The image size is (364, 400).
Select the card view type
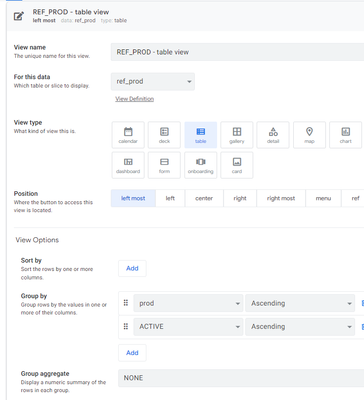pos(237,165)
